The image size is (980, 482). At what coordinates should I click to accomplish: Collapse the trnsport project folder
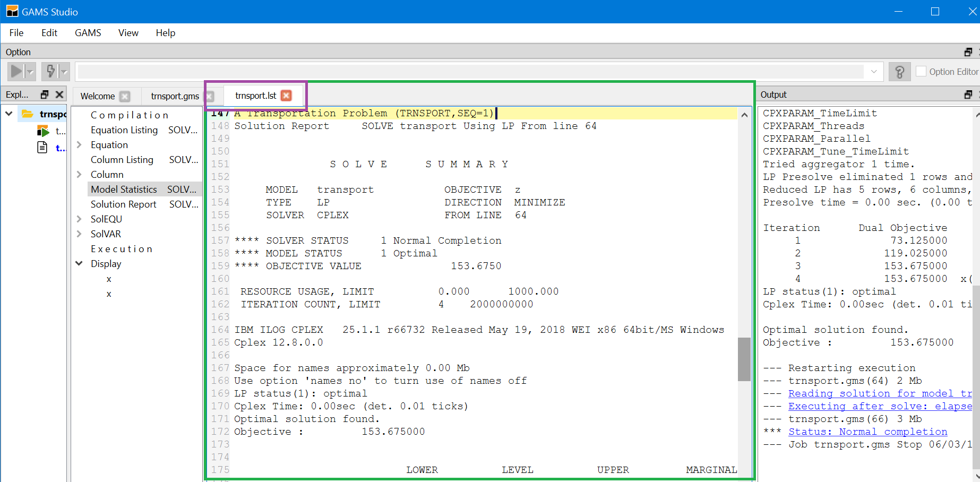(x=9, y=114)
